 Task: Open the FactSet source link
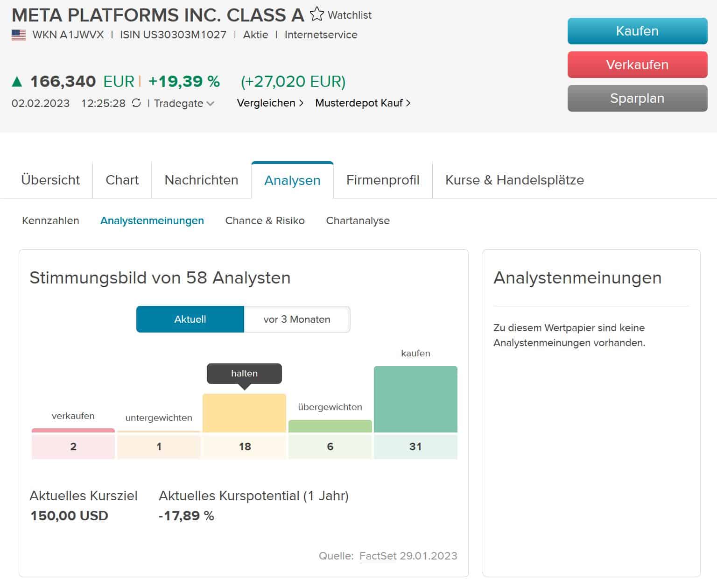click(378, 556)
